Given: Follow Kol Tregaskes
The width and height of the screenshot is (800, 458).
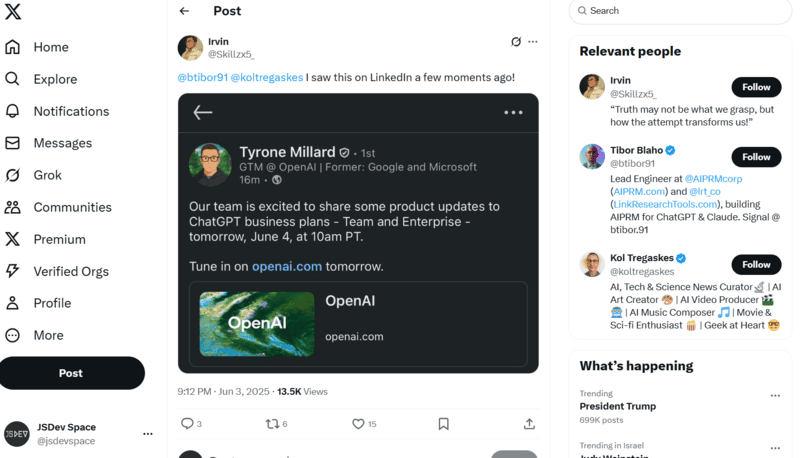Looking at the screenshot, I should pos(756,265).
